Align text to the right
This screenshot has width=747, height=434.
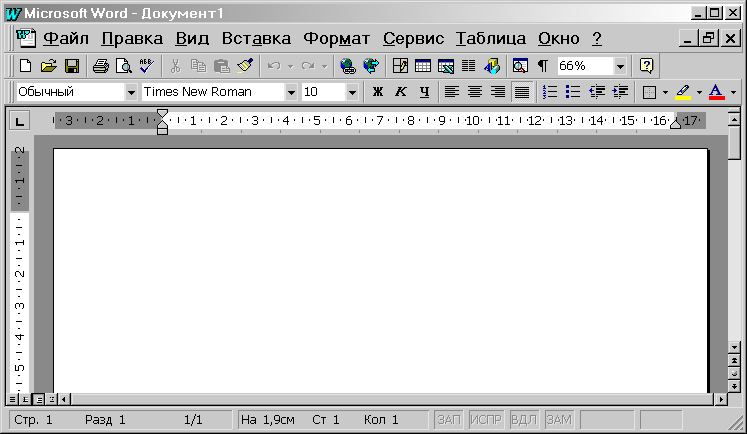[x=498, y=91]
